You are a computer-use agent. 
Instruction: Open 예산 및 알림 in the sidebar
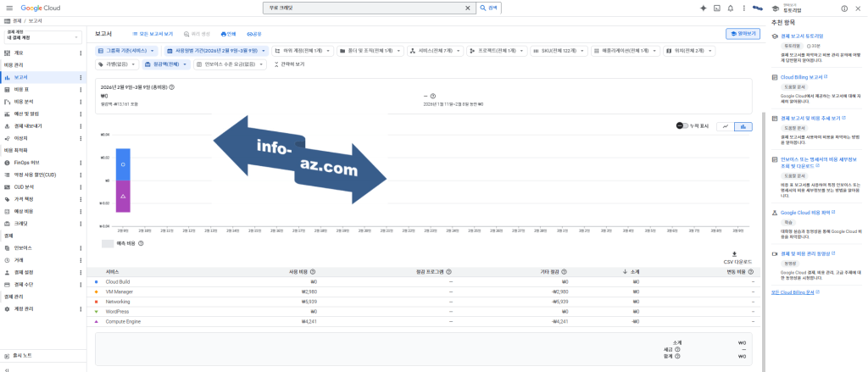click(27, 114)
